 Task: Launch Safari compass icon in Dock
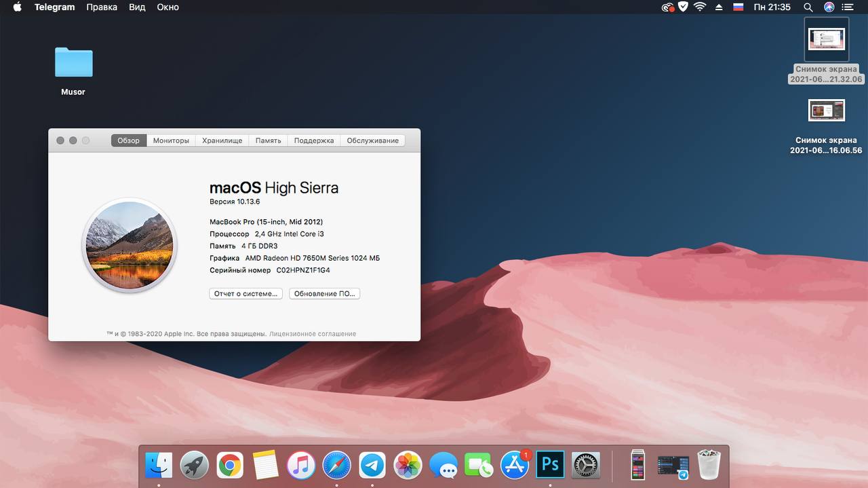(337, 466)
